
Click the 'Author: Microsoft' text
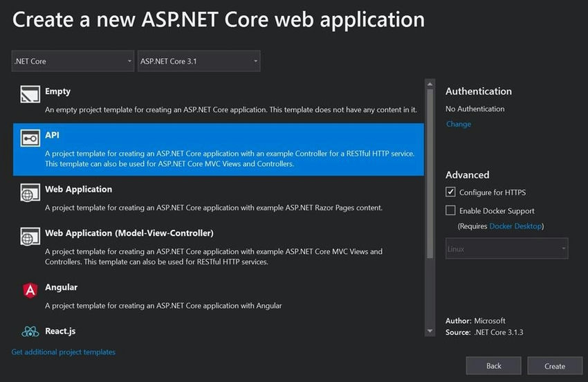click(x=475, y=321)
